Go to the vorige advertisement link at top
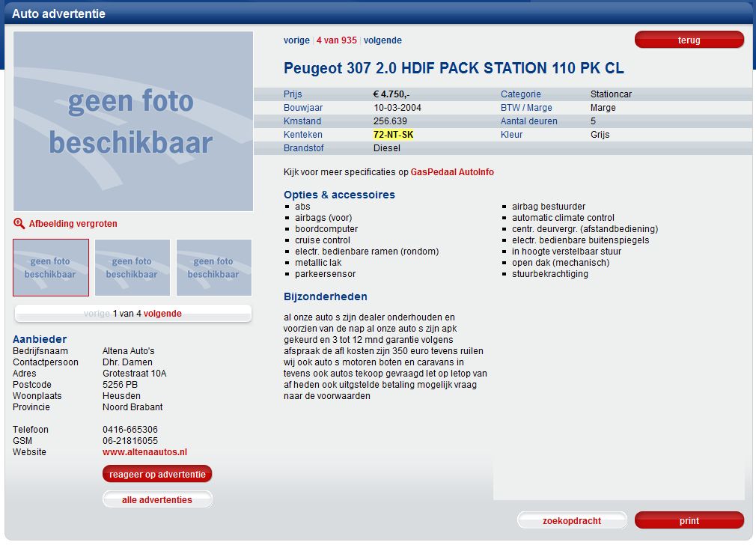Viewport: 756px width, 545px height. [x=296, y=40]
